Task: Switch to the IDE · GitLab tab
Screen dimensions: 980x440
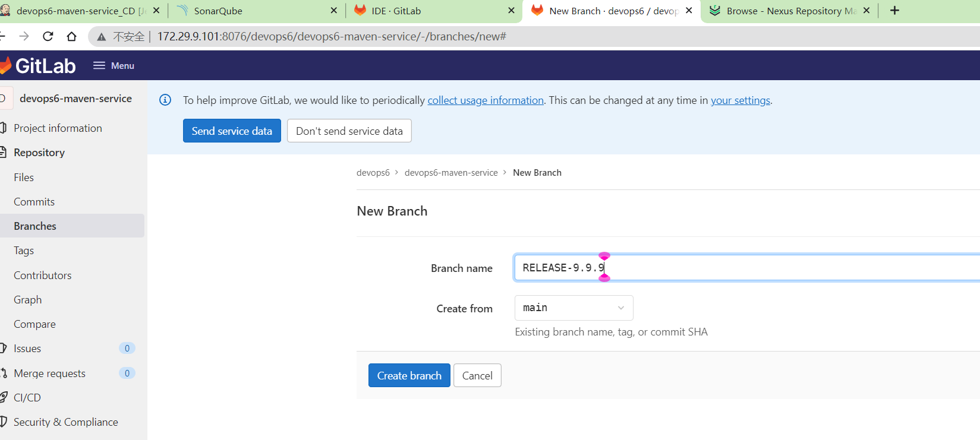Action: tap(434, 11)
